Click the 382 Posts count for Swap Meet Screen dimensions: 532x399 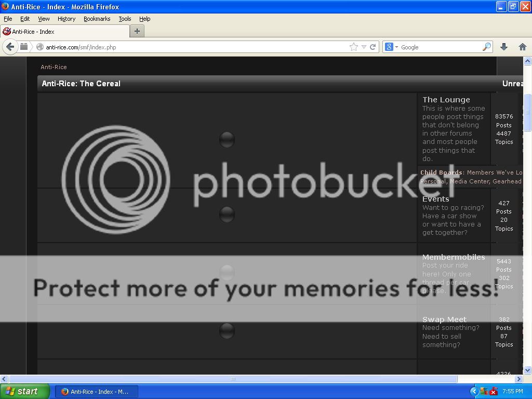tap(504, 324)
